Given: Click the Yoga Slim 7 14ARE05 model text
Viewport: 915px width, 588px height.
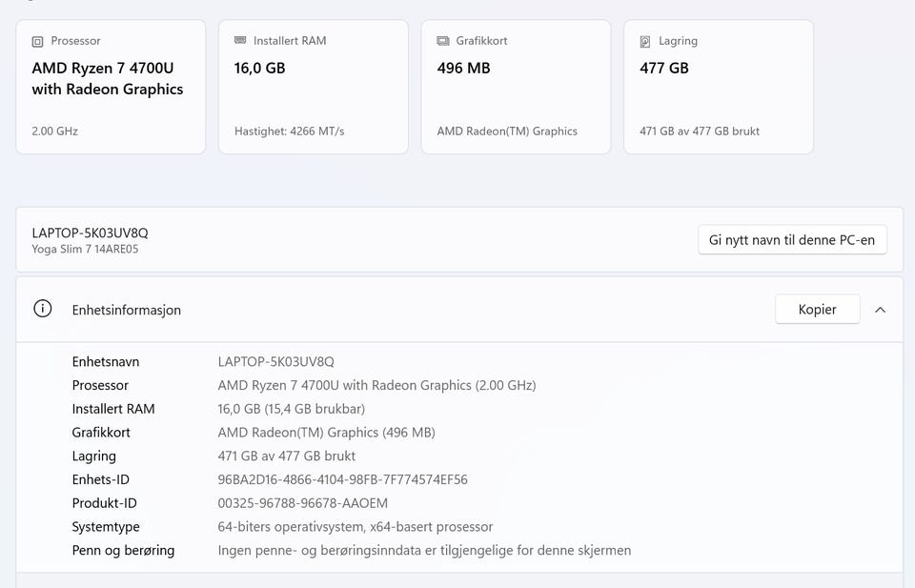Looking at the screenshot, I should coord(85,249).
